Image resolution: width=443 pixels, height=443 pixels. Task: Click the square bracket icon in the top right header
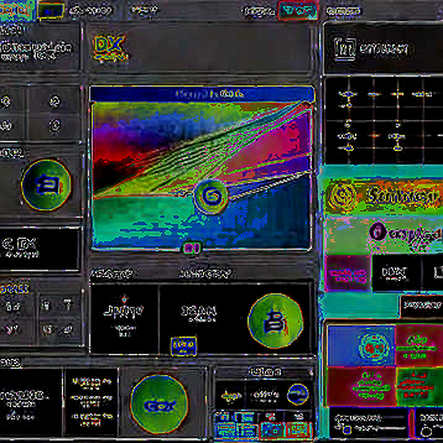[x=345, y=49]
